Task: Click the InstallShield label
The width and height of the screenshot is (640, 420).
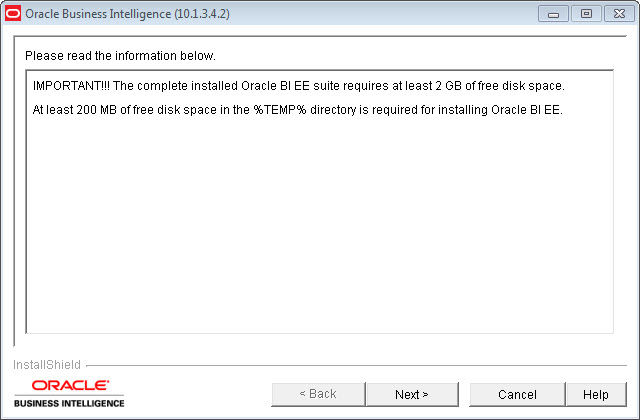Action: (47, 364)
